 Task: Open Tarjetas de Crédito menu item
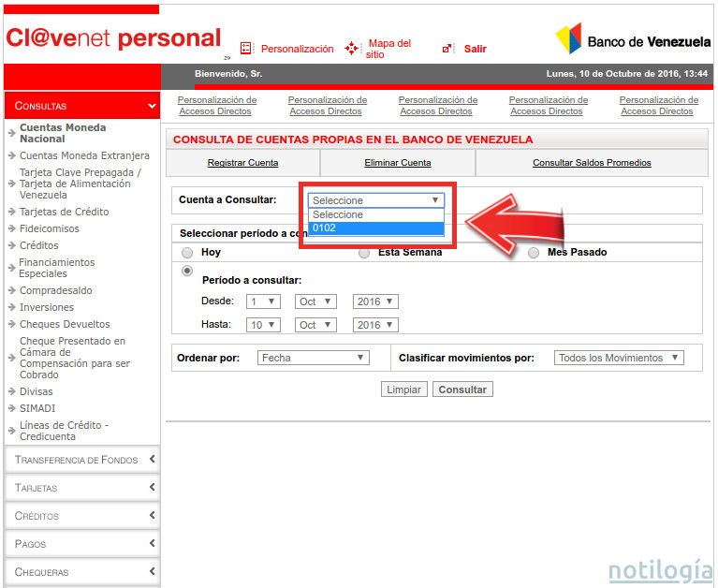coord(64,212)
